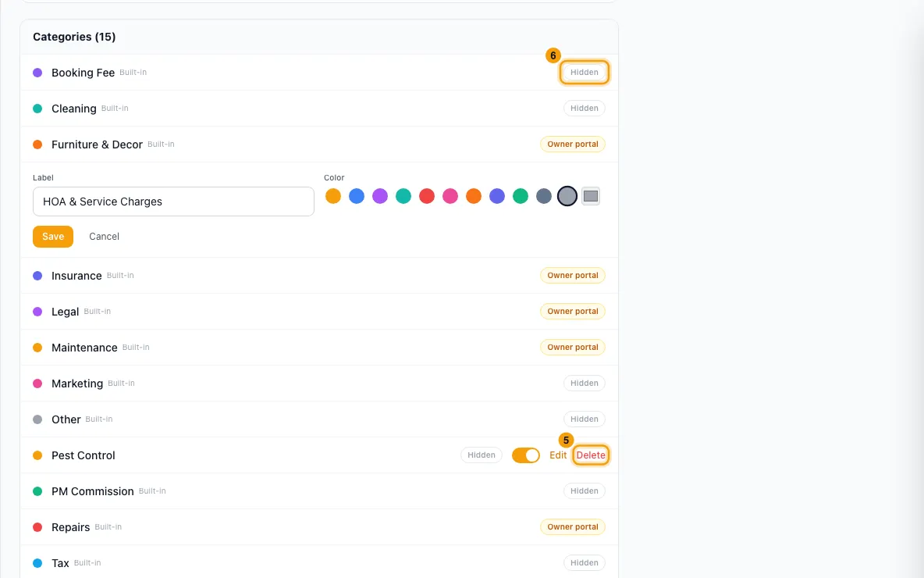924x578 pixels.
Task: Click the Legal category name
Action: pos(65,312)
